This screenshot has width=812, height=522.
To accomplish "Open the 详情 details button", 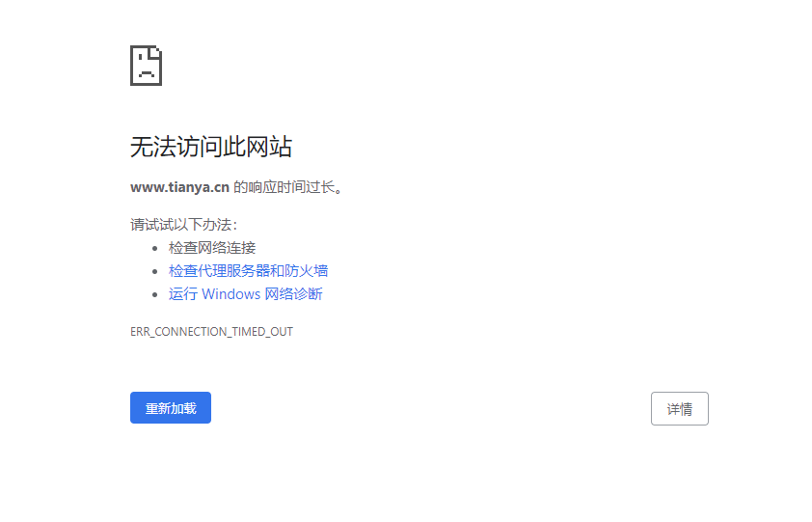I will (x=680, y=409).
